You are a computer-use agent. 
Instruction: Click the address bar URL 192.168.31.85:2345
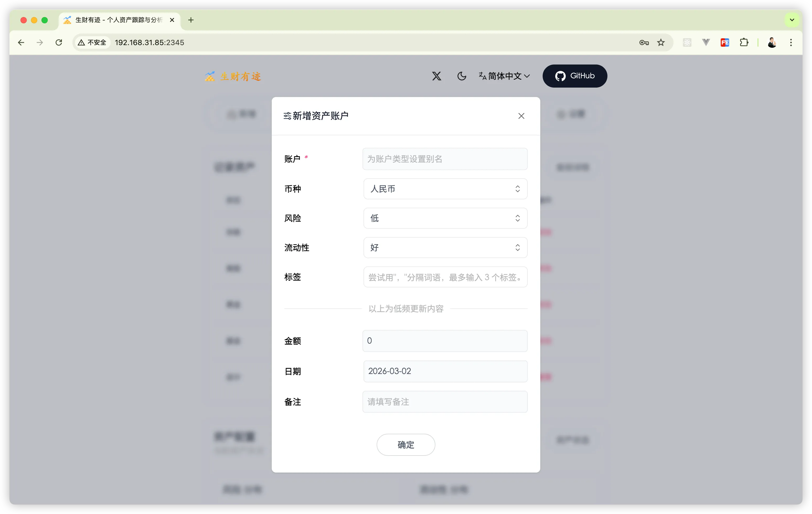149,42
